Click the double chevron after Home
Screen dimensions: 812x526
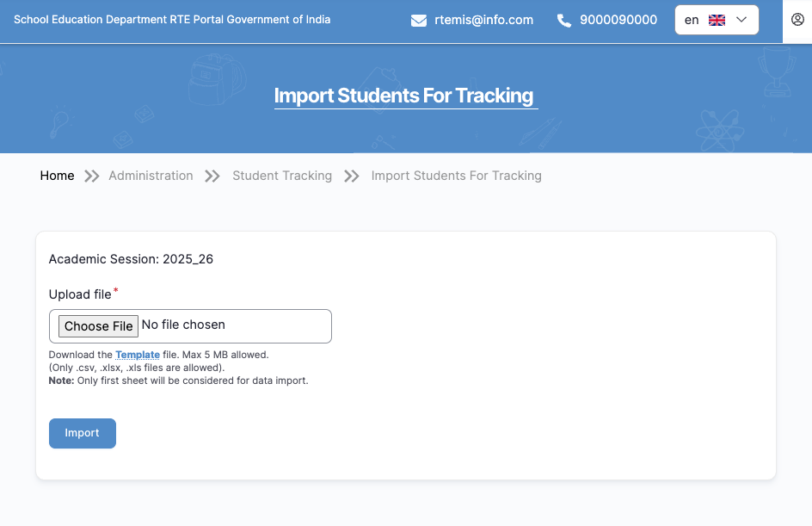[x=92, y=176]
